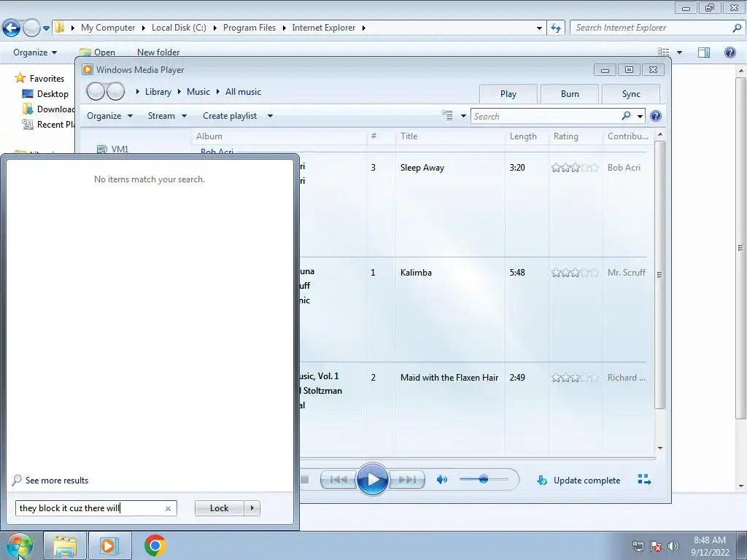
Task: Open Action Center flag tray icon
Action: [656, 546]
